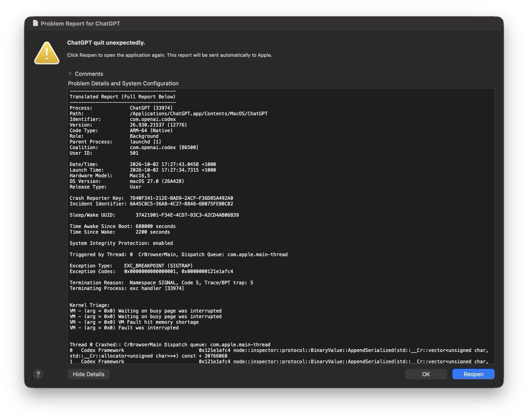Click the Process 'ChatGPT [33974]' line
This screenshot has width=528, height=420.
(121, 108)
